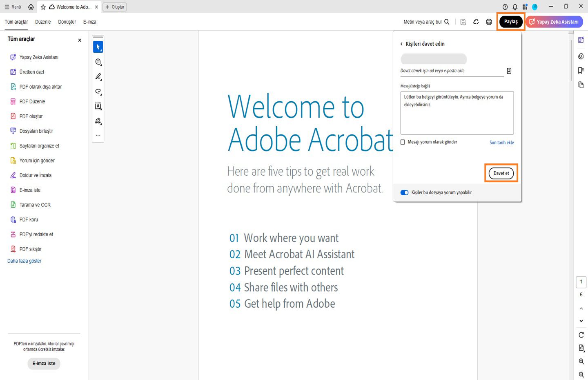Viewport: 588px width, 380px height.
Task: Open the help question mark icon
Action: [x=505, y=7]
